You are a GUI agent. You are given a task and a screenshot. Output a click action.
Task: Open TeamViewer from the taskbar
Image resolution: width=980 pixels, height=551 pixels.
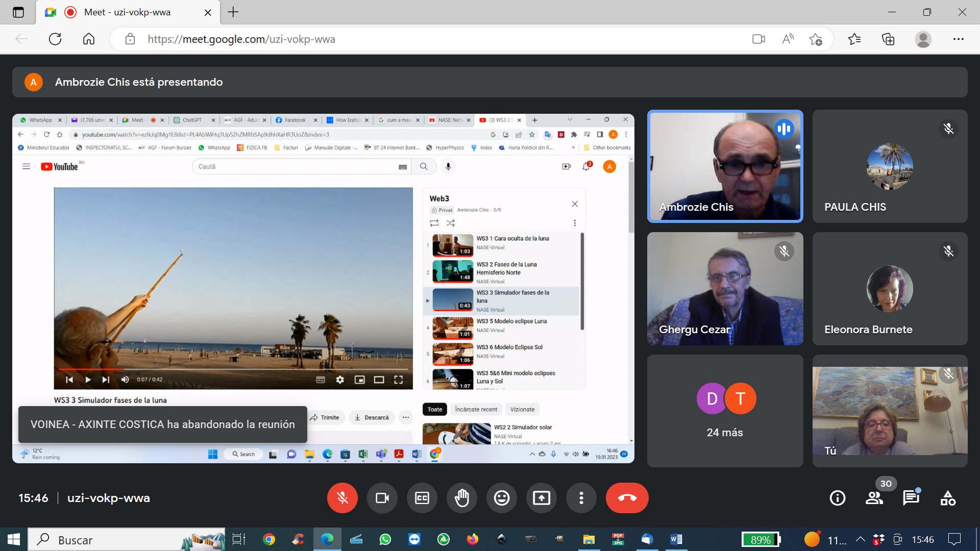pos(414,539)
